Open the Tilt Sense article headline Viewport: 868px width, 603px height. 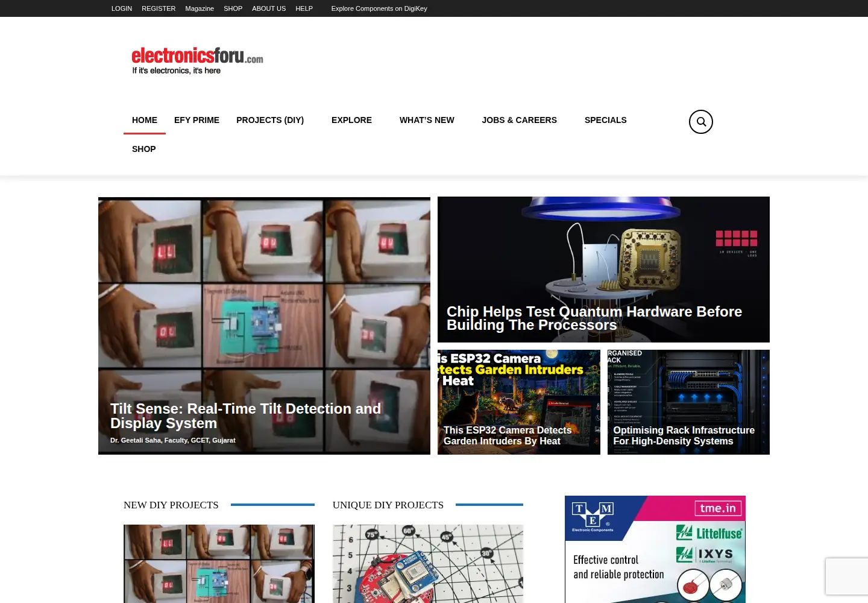pyautogui.click(x=245, y=416)
